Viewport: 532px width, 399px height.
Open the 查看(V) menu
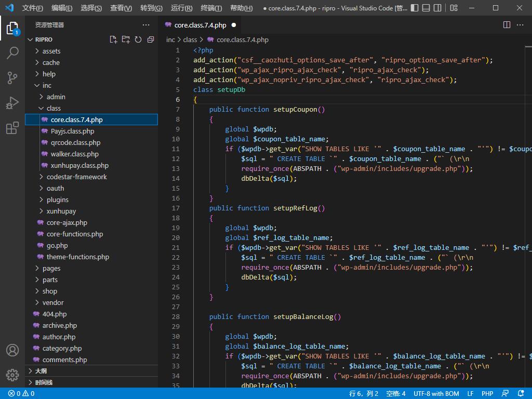tap(121, 8)
